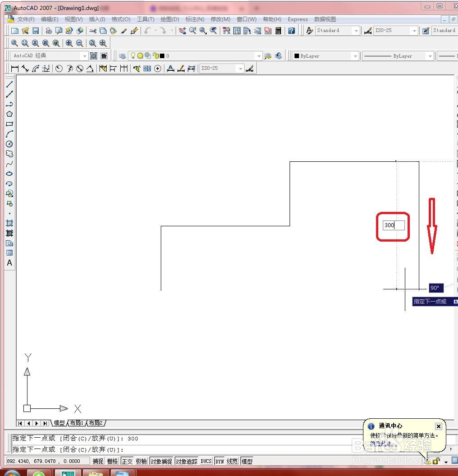
Task: Click the Undo arrow icon
Action: 147,31
